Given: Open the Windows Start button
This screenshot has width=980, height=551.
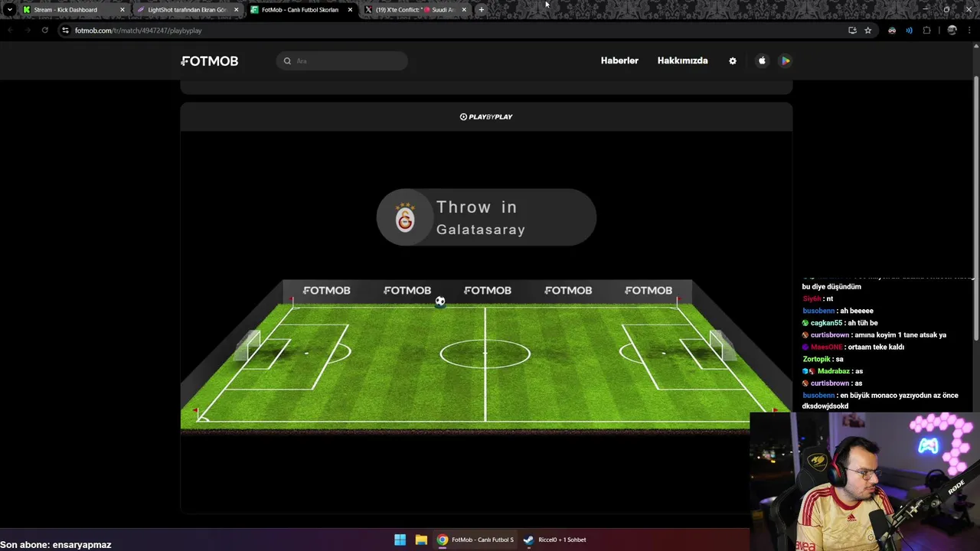Looking at the screenshot, I should coord(400,540).
